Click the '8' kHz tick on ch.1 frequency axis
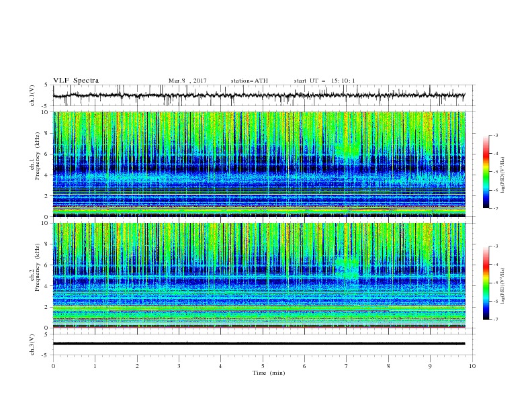 (x=47, y=133)
